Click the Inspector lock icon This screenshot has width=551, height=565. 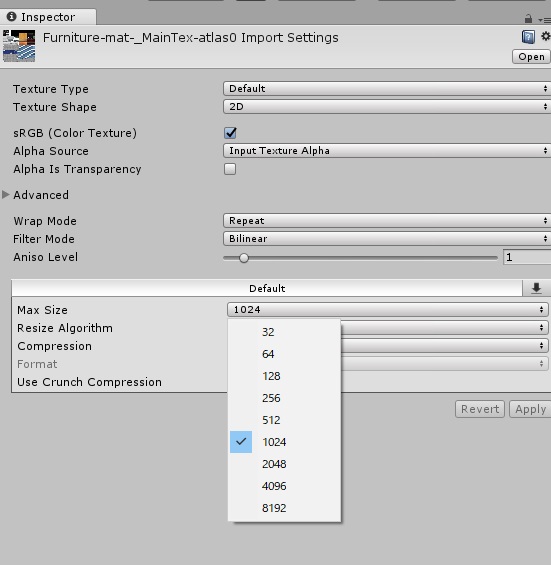coord(528,18)
